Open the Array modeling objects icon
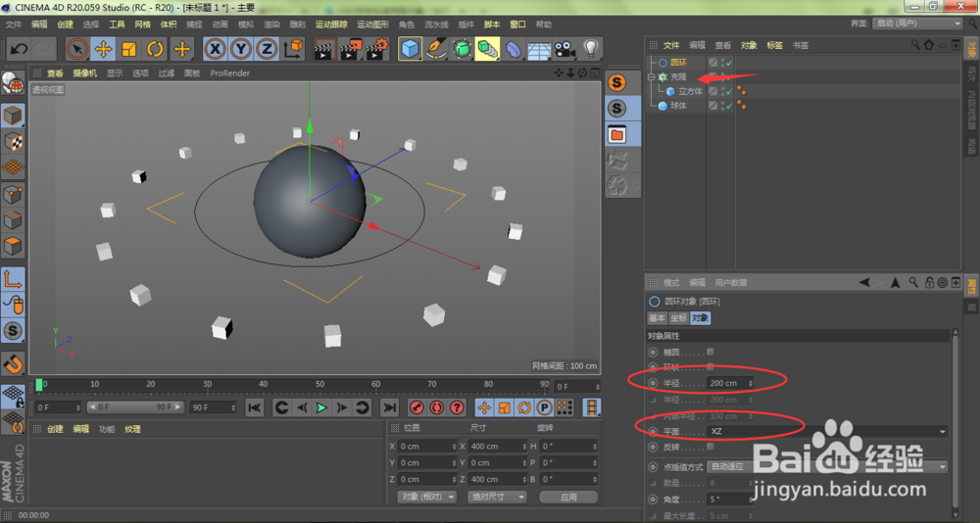 [487, 49]
